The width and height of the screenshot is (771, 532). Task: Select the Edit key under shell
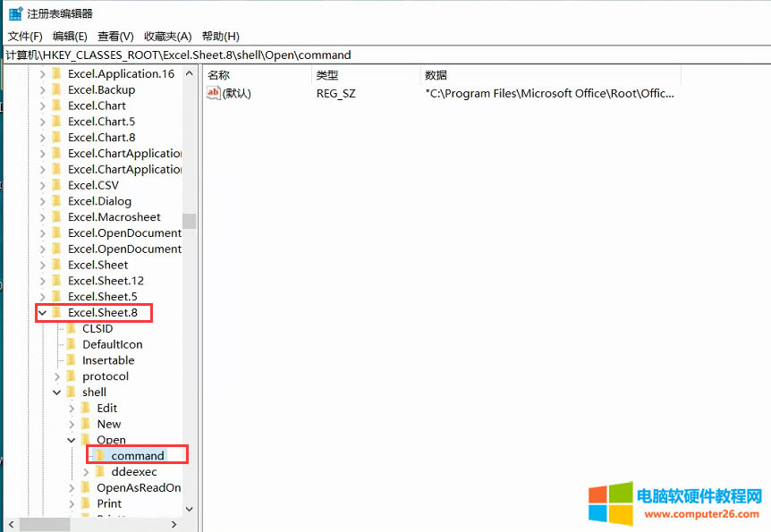[106, 407]
